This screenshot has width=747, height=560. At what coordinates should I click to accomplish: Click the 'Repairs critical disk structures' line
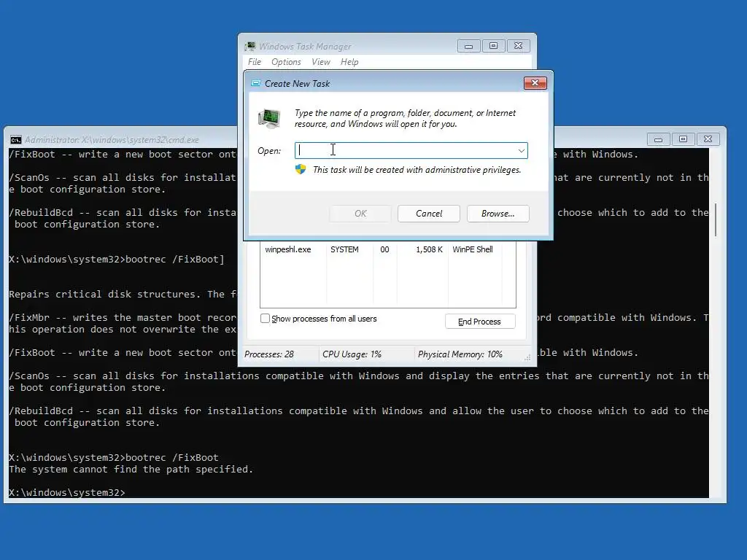(x=123, y=295)
